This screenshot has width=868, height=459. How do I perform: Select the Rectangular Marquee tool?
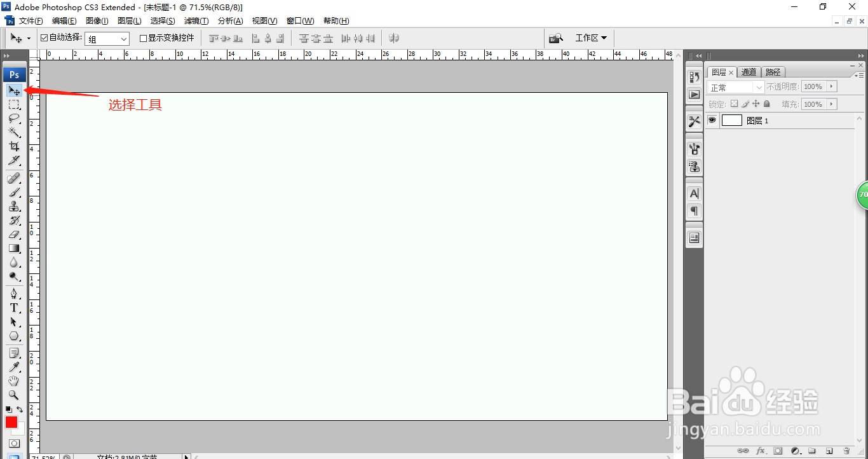(14, 104)
